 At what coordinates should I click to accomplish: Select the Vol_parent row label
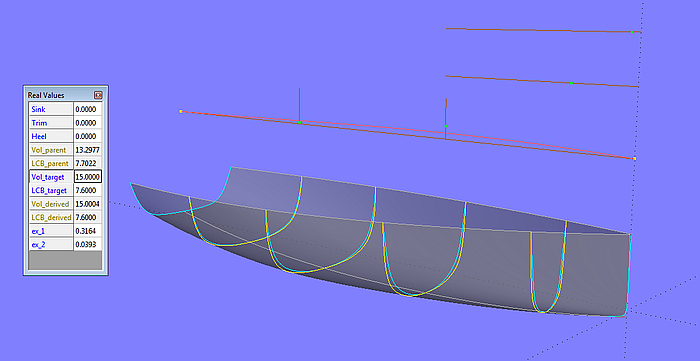(51, 149)
